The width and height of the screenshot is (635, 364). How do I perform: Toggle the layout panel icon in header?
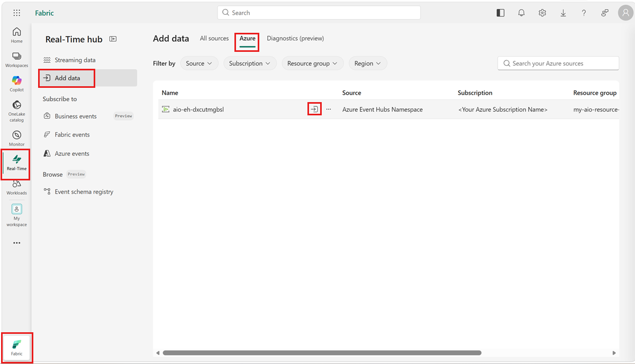click(500, 13)
